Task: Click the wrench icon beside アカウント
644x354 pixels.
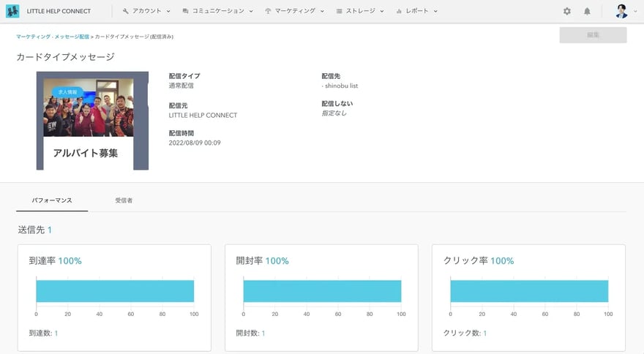Action: [x=126, y=12]
